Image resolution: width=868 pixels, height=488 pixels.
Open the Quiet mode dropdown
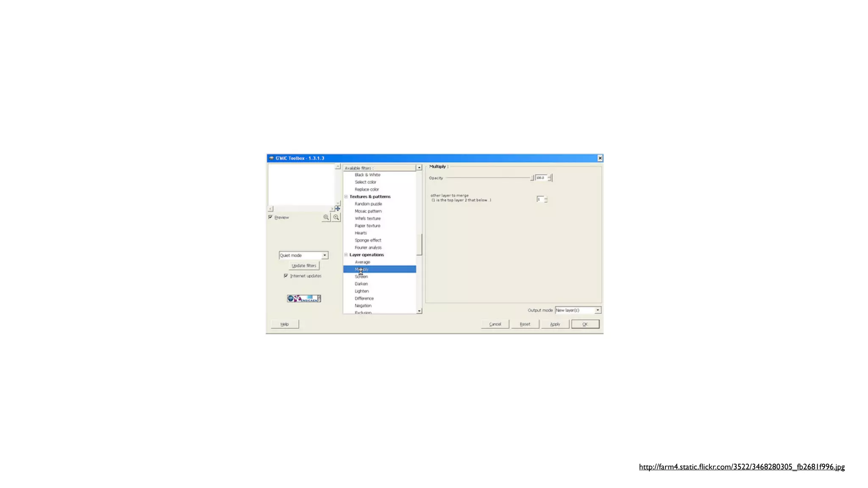pos(325,255)
